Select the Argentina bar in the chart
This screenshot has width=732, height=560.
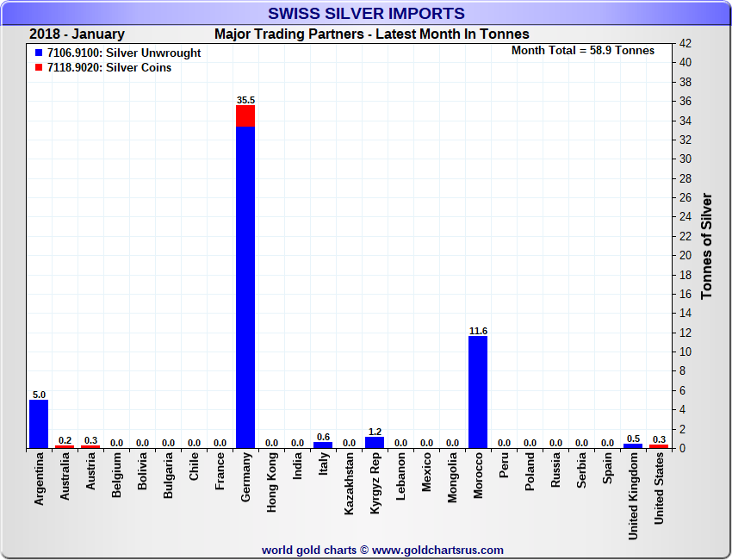coord(39,424)
